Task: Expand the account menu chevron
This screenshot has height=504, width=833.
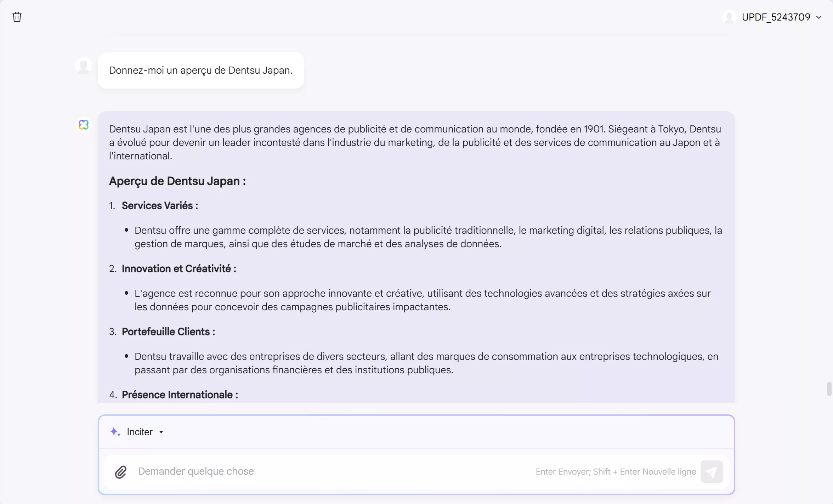Action: (819, 17)
